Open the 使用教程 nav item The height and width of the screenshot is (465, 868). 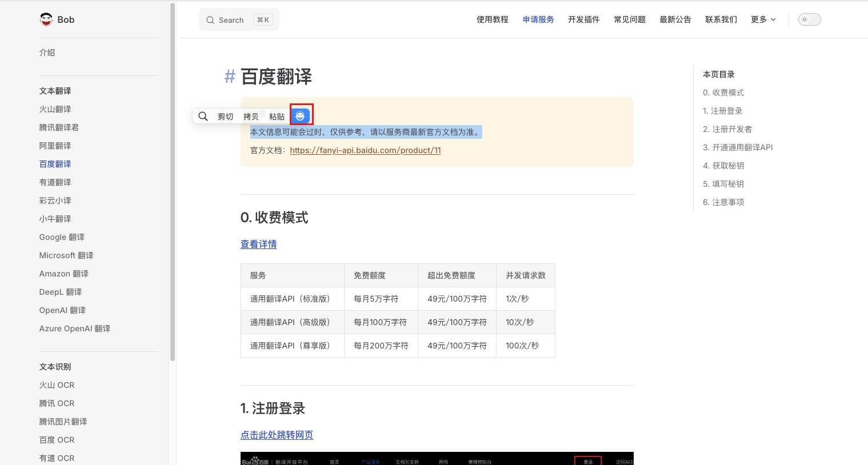(x=493, y=19)
